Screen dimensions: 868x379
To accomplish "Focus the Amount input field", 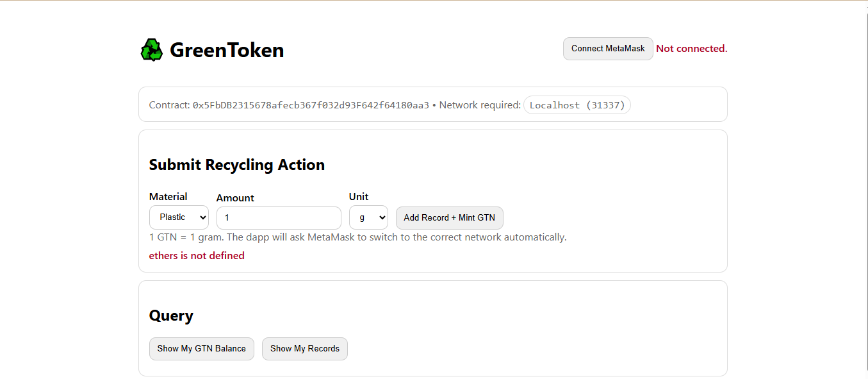I will (279, 218).
